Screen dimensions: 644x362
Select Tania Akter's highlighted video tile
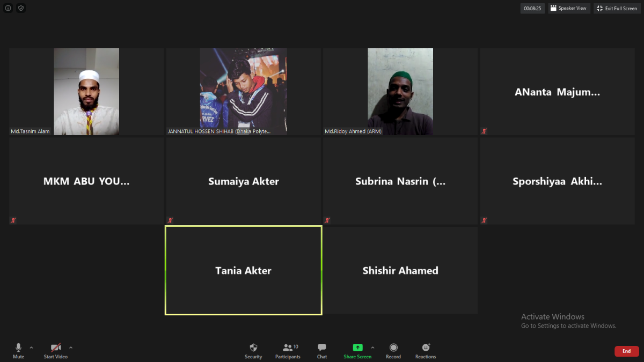pos(243,270)
